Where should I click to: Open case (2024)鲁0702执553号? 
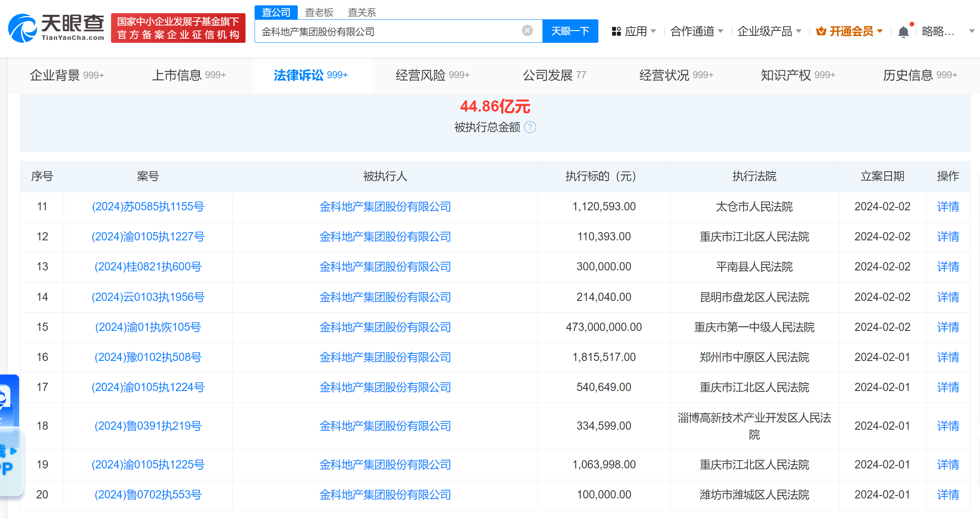tap(148, 495)
